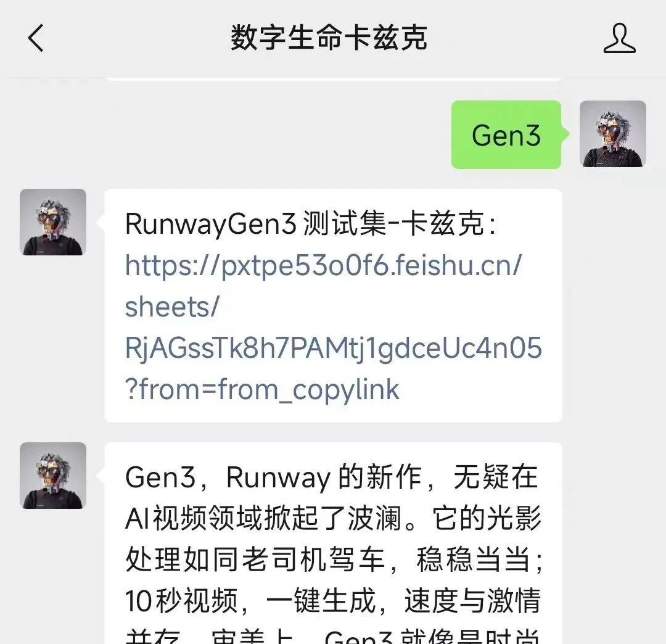Open the https://pxtpe53o0f6.feishu.cn/ link line

pyautogui.click(x=323, y=265)
